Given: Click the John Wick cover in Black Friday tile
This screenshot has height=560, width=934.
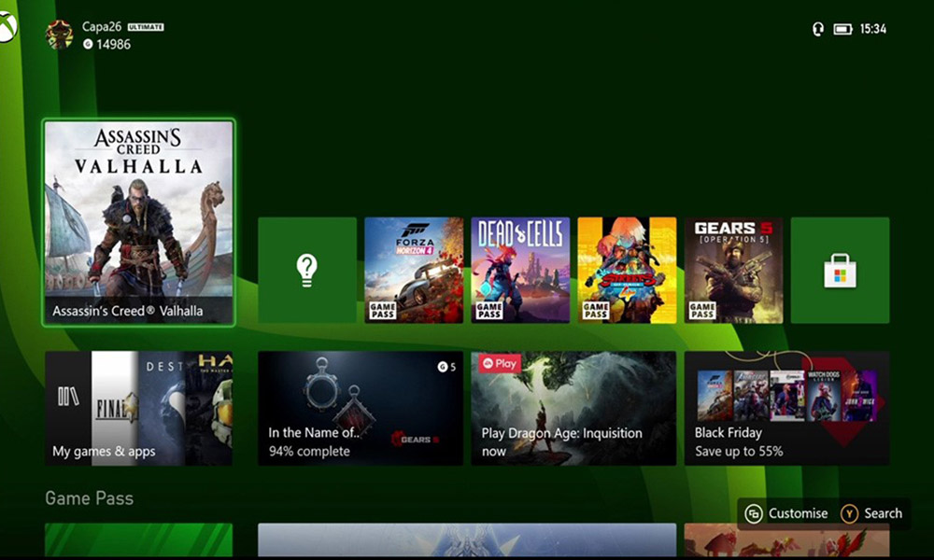Looking at the screenshot, I should click(861, 396).
